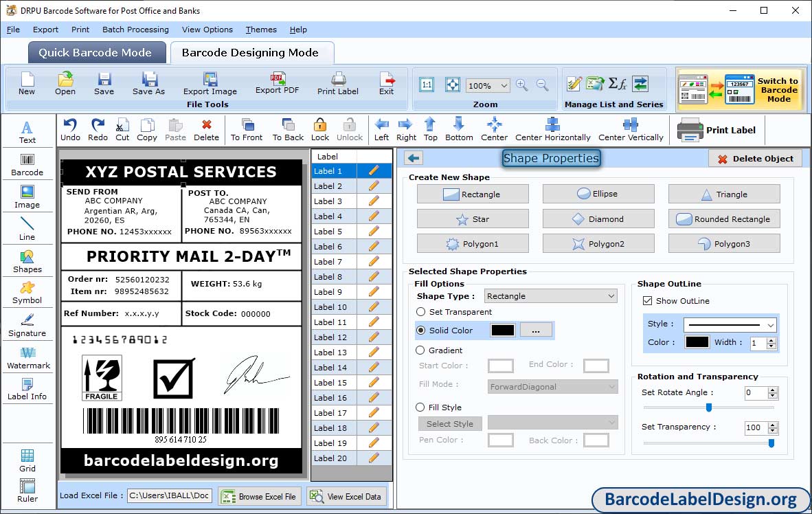Open the Export menu

tap(45, 30)
